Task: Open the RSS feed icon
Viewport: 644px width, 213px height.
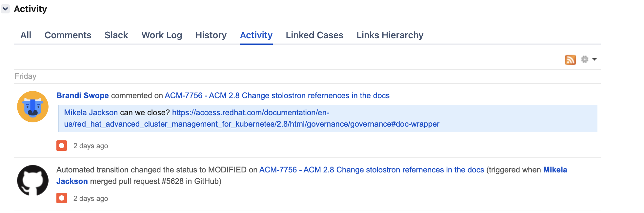Action: click(570, 60)
